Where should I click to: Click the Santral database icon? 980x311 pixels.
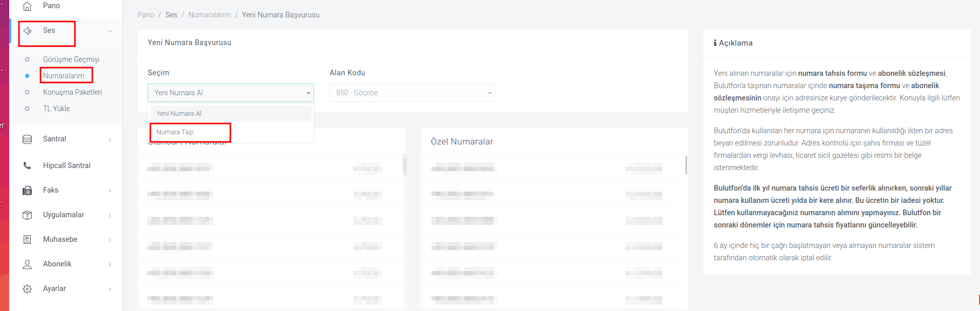27,139
